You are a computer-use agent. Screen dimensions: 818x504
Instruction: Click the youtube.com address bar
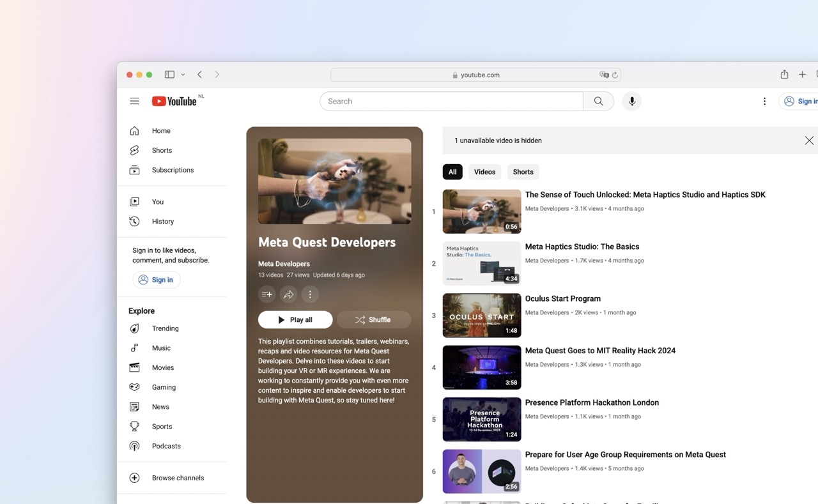[x=476, y=75]
